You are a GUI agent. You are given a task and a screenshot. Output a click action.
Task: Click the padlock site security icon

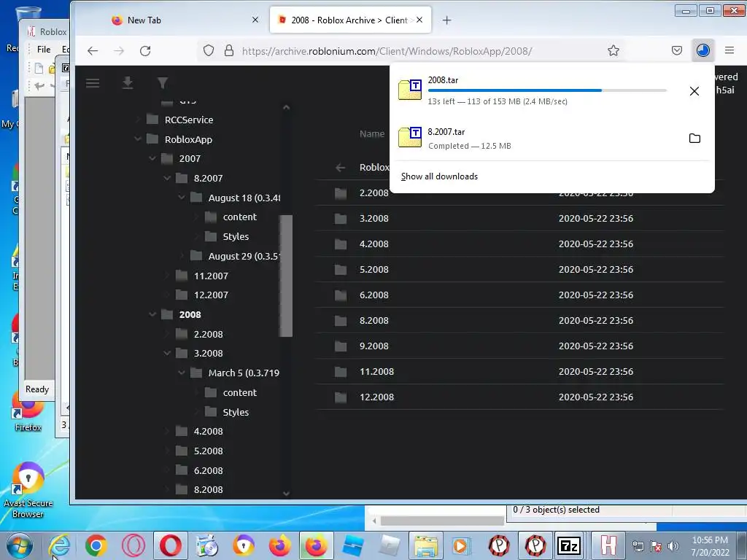click(228, 50)
